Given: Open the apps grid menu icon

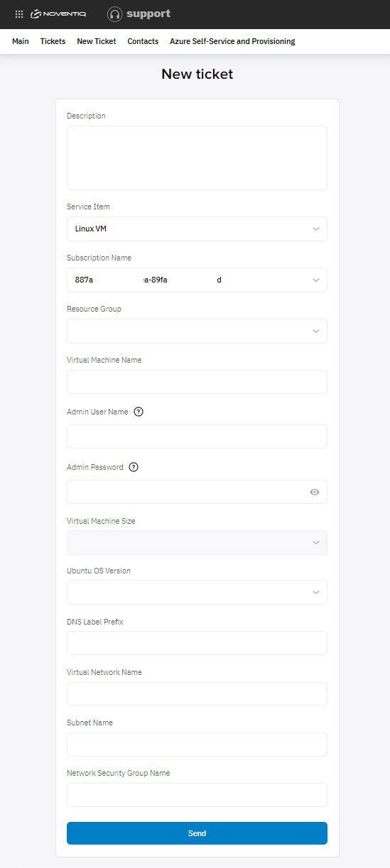Looking at the screenshot, I should click(19, 13).
